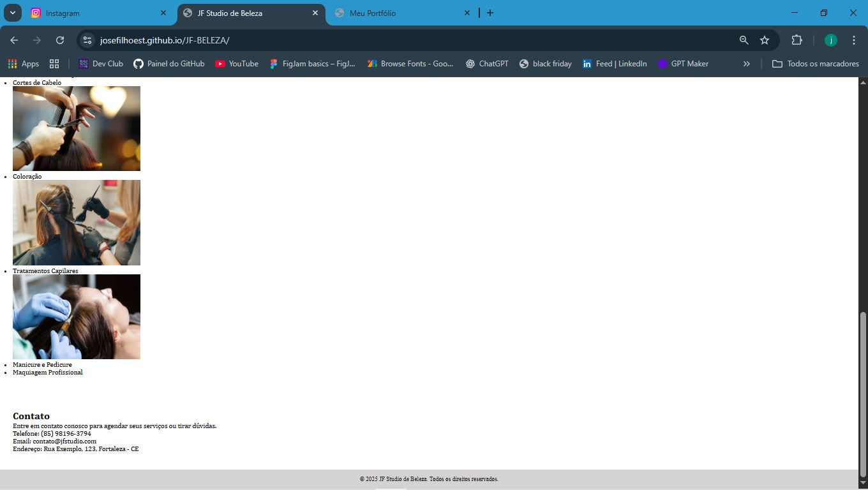Viewport: 868px width, 490px height.
Task: Open the YouTube bookmark
Action: coord(237,64)
